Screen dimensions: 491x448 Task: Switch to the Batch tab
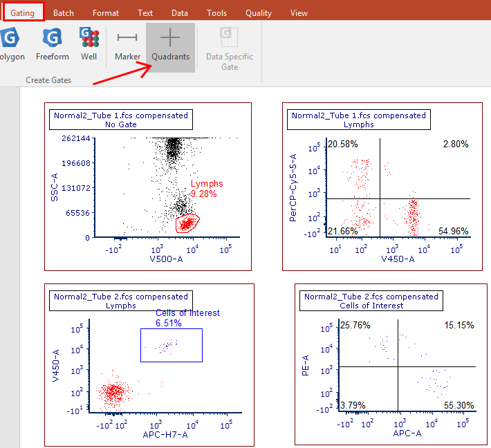[x=64, y=12]
